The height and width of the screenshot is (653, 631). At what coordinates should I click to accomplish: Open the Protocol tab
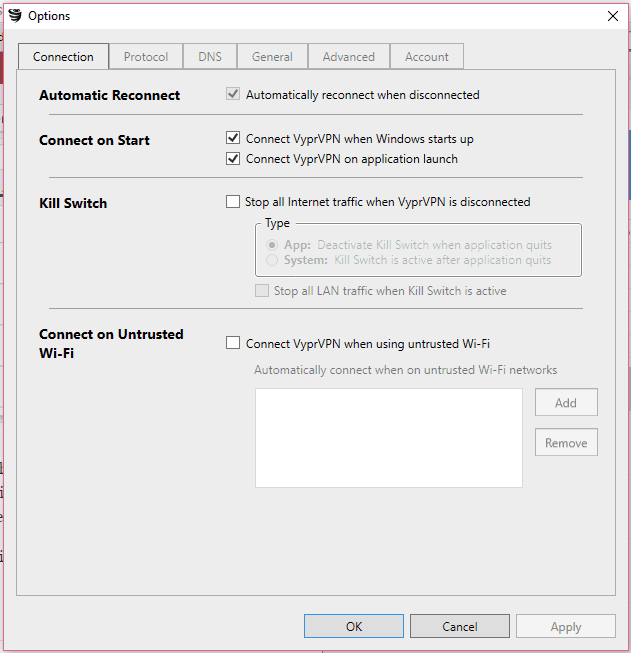pyautogui.click(x=146, y=57)
